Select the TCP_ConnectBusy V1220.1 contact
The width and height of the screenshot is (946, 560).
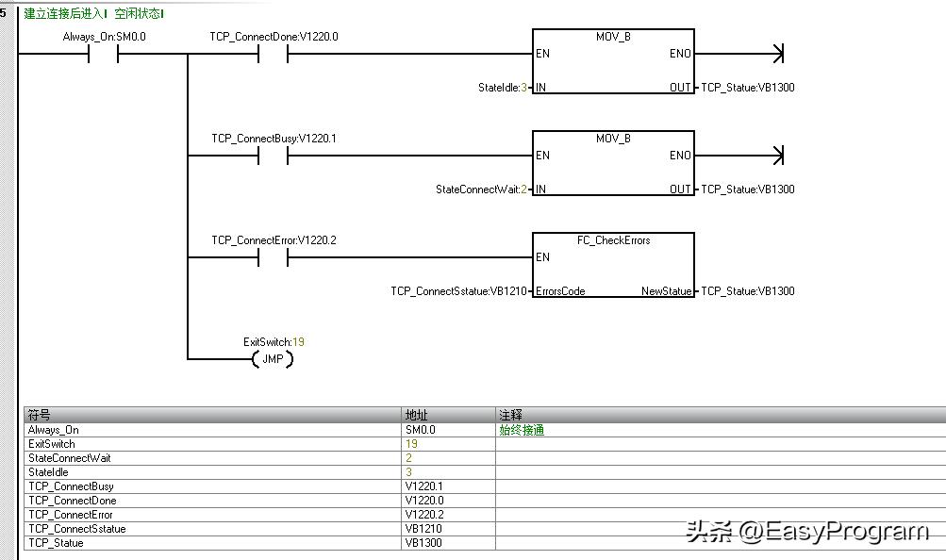[x=274, y=156]
